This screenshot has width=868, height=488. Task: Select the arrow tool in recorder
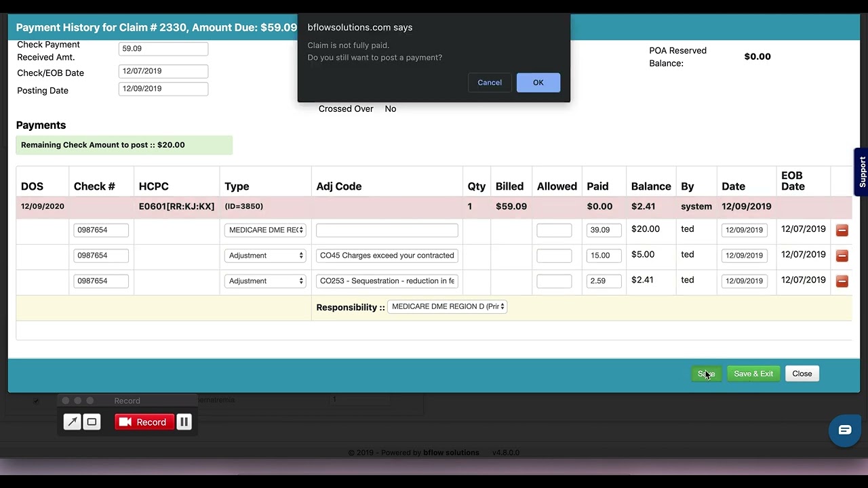point(72,422)
